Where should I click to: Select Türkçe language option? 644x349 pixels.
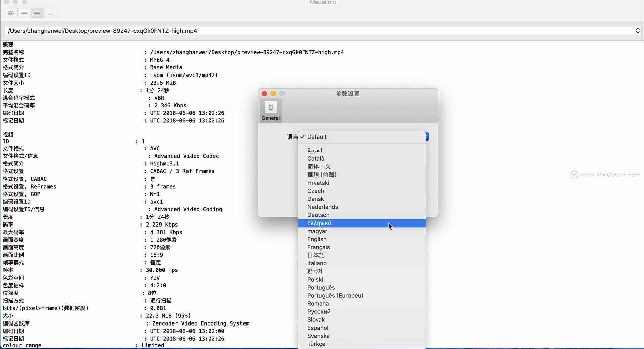tap(362, 344)
